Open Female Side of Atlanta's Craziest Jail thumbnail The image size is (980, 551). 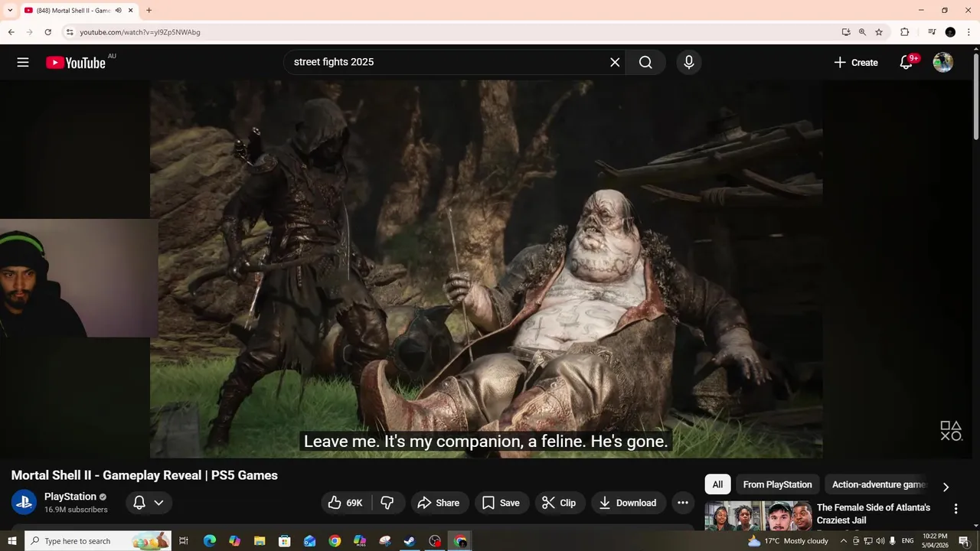[758, 515]
